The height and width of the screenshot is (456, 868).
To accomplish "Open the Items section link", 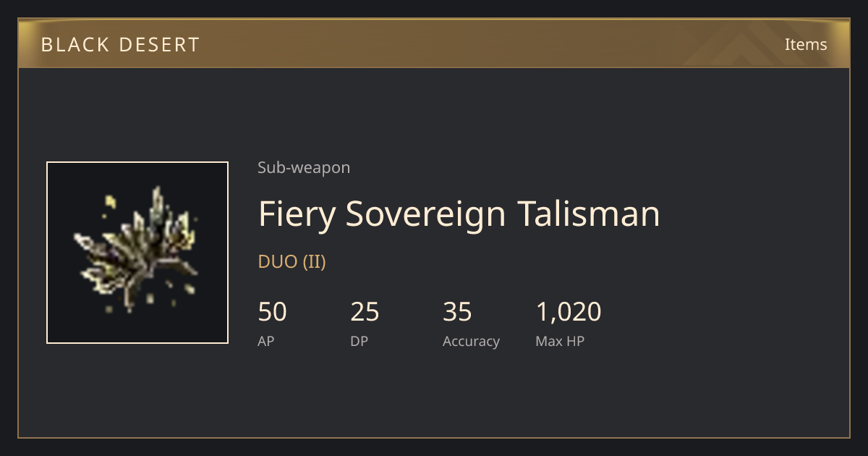I will [x=806, y=44].
